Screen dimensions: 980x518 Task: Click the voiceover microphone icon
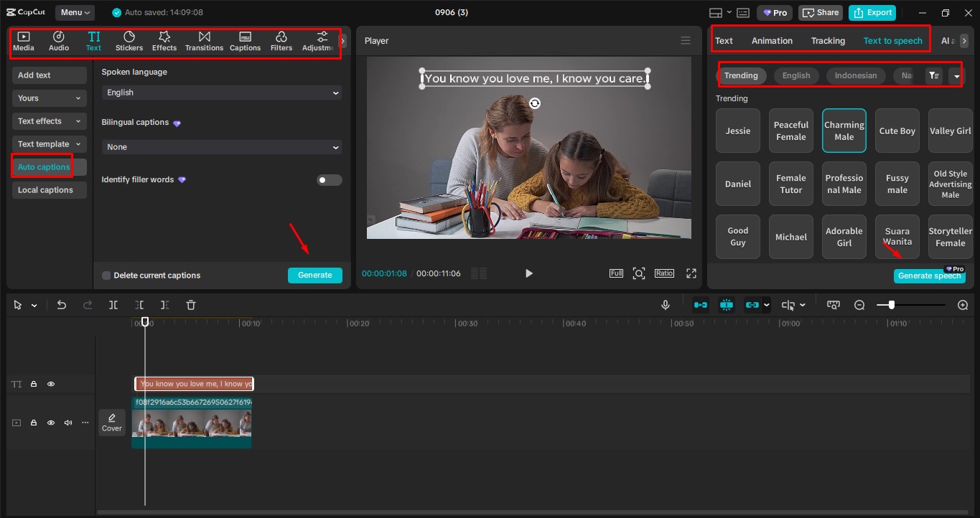pyautogui.click(x=666, y=304)
